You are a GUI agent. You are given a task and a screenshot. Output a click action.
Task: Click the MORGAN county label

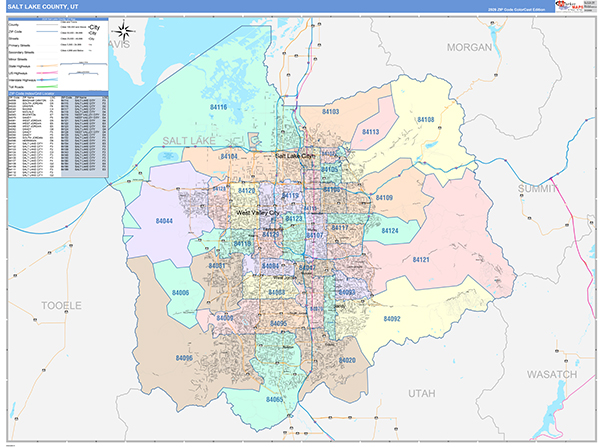(x=469, y=47)
